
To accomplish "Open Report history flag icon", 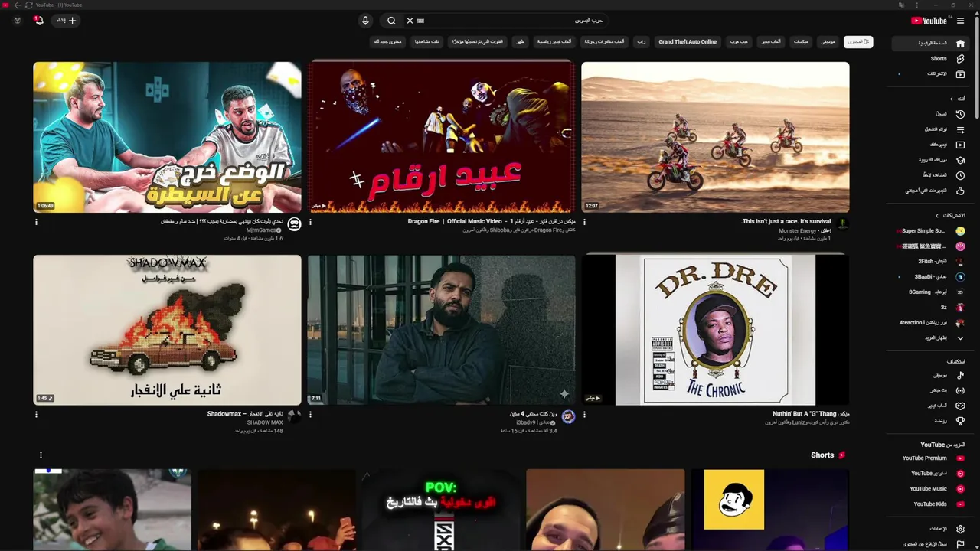I will click(x=960, y=544).
